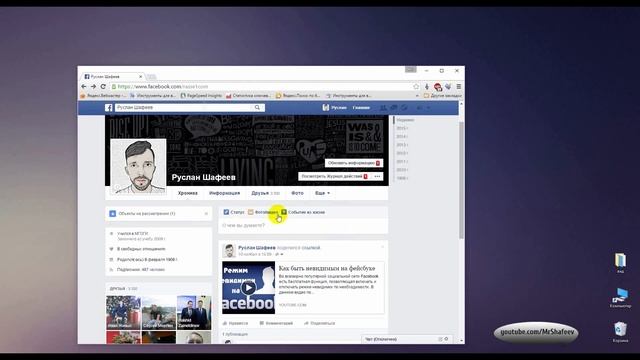The image size is (640, 360).
Task: Click the browser forward arrow
Action: pos(93,87)
